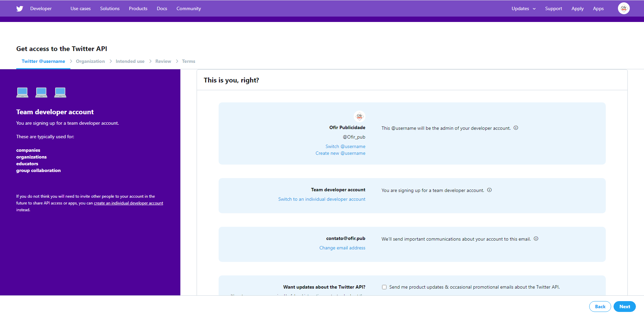The height and width of the screenshot is (317, 644).
Task: Open the Docs menu item
Action: pos(162,8)
